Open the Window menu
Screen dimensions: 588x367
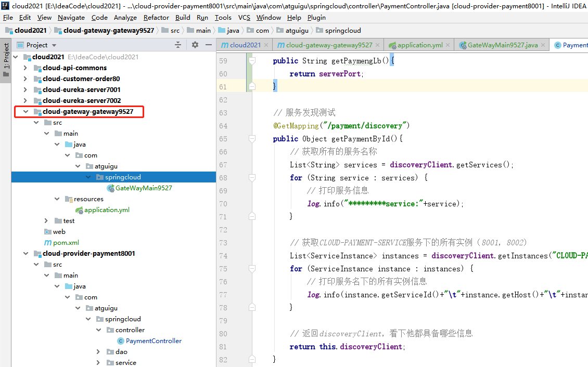pyautogui.click(x=269, y=18)
